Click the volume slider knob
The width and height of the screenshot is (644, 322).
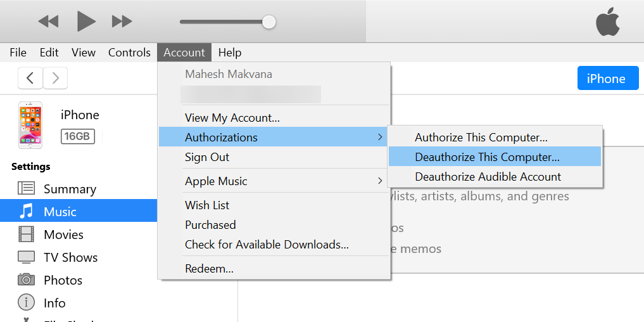pos(268,22)
